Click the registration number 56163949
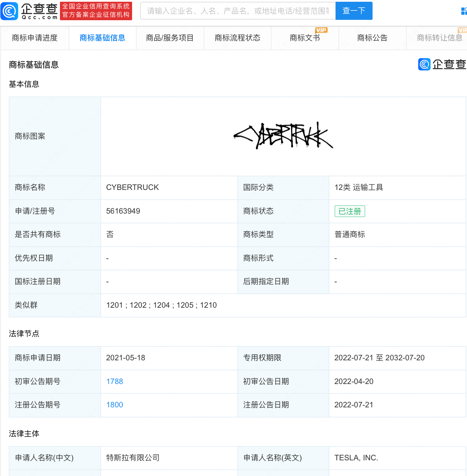The image size is (467, 476). pyautogui.click(x=123, y=211)
